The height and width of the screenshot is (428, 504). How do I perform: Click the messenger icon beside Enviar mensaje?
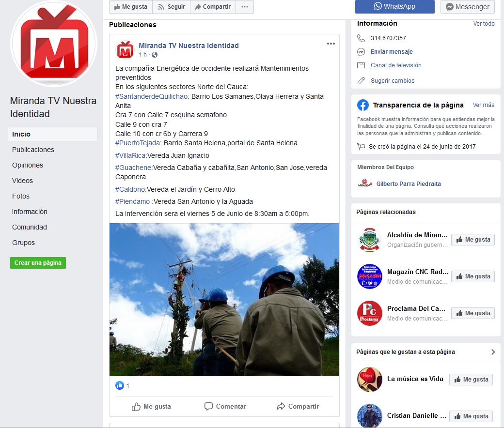click(x=361, y=52)
